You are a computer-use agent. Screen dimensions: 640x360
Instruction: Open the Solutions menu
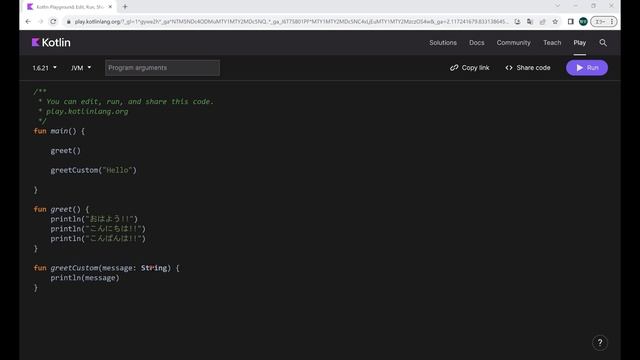(x=443, y=42)
